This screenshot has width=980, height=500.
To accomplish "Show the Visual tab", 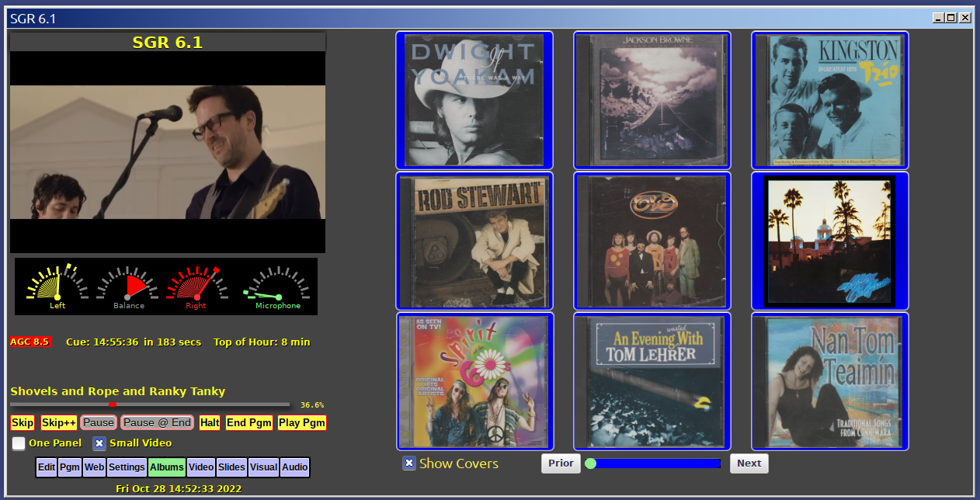I will pos(263,467).
